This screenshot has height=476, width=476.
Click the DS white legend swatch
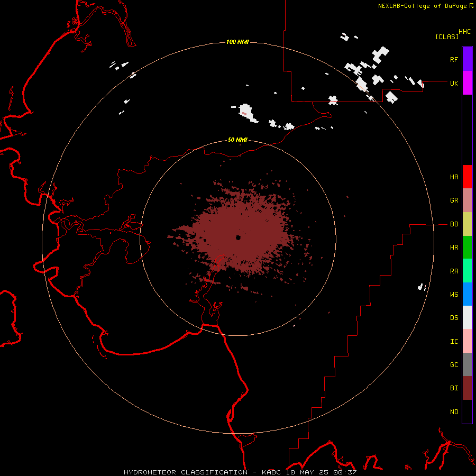click(467, 317)
